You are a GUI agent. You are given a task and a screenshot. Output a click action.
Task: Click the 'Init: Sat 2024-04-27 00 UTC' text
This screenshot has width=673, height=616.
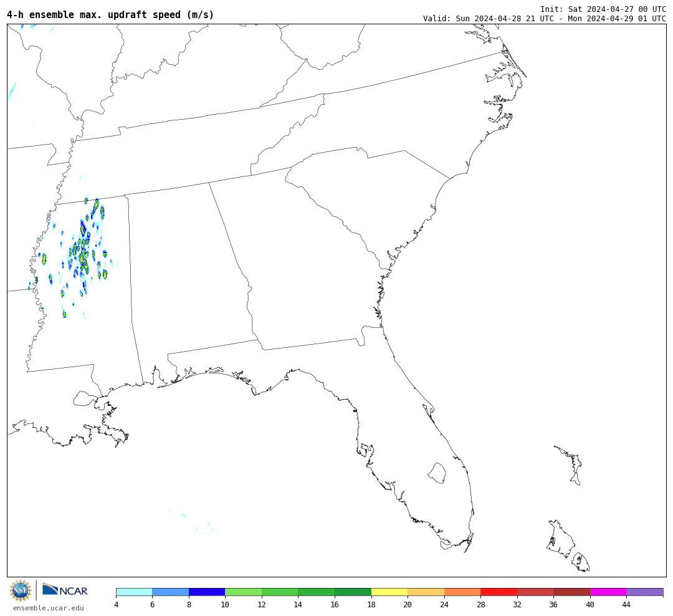tap(603, 9)
